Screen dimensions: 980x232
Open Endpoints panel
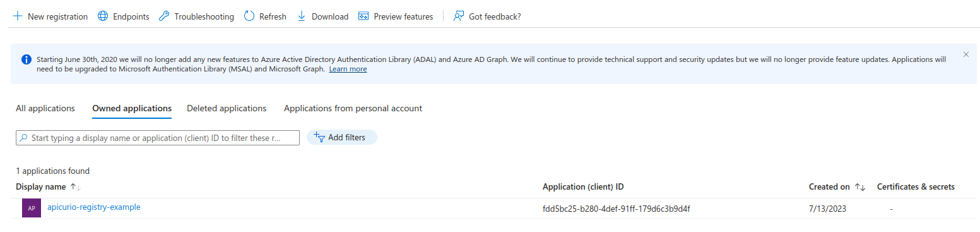point(124,16)
